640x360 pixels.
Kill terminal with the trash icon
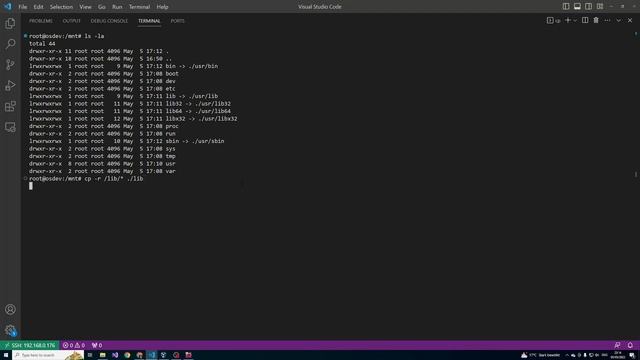(596, 20)
